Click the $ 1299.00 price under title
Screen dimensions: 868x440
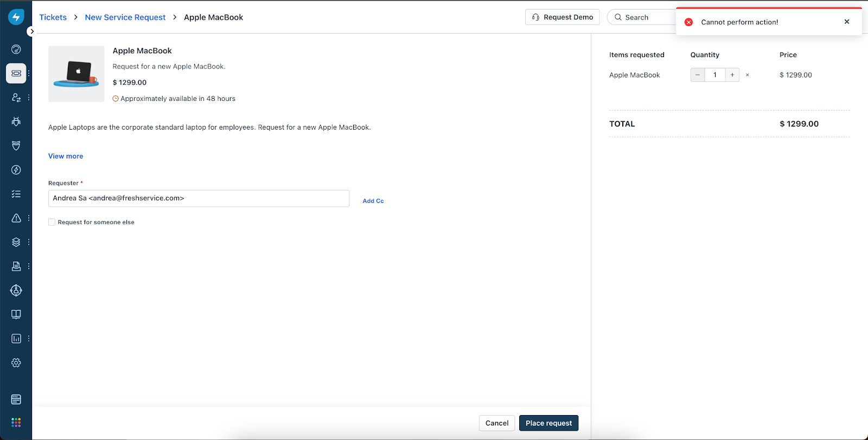[130, 82]
